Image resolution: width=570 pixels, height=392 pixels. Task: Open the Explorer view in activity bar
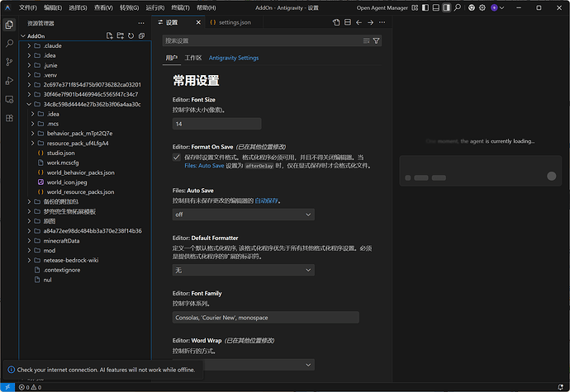(9, 25)
